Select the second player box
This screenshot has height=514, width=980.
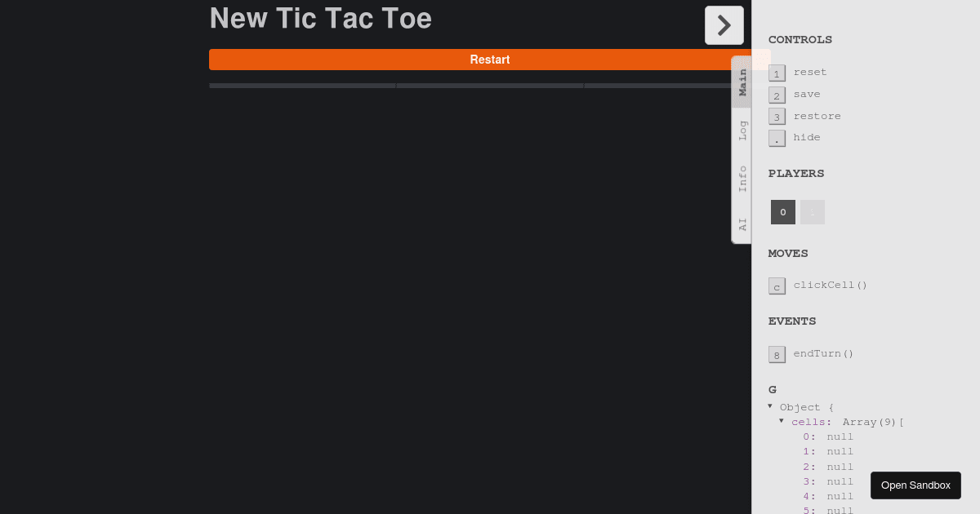click(x=812, y=212)
